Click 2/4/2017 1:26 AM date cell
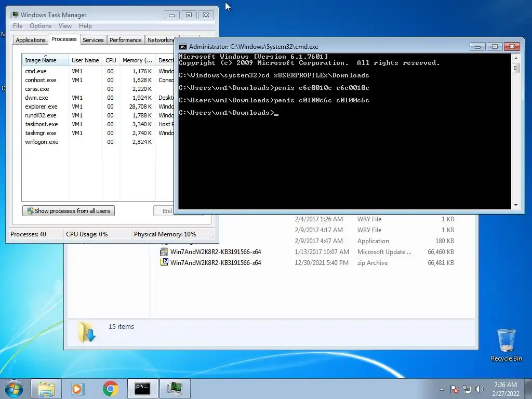532x399 pixels. tap(318, 219)
